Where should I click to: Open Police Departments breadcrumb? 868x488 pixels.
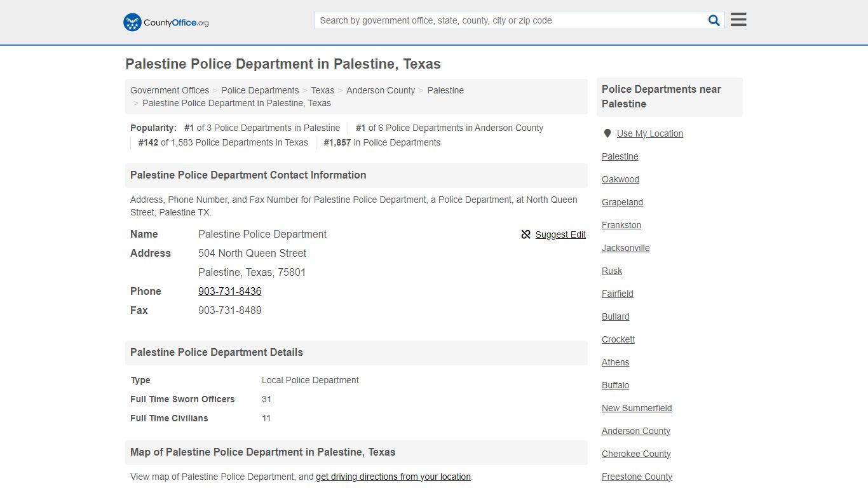click(260, 90)
